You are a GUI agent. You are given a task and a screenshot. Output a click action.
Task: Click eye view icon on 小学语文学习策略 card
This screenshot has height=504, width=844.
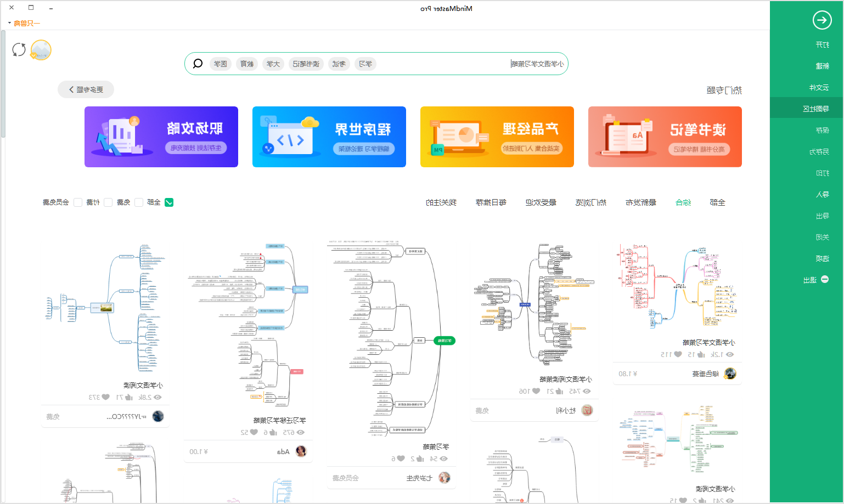pos(730,355)
